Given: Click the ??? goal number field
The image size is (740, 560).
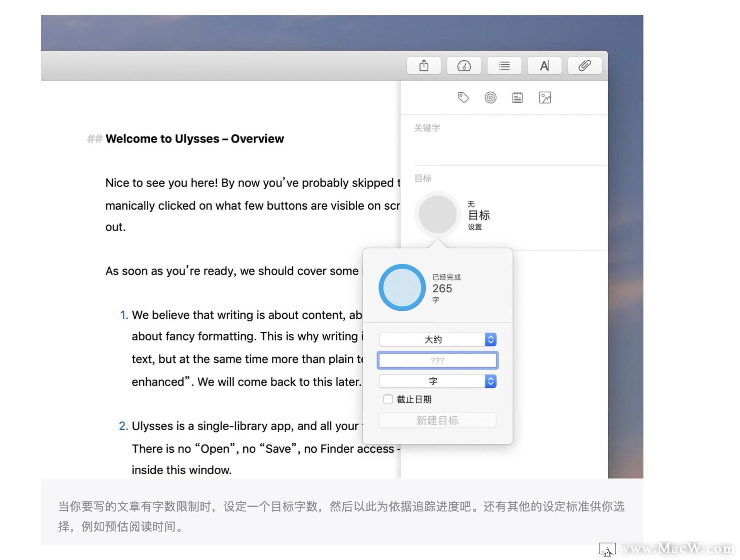Looking at the screenshot, I should click(438, 360).
